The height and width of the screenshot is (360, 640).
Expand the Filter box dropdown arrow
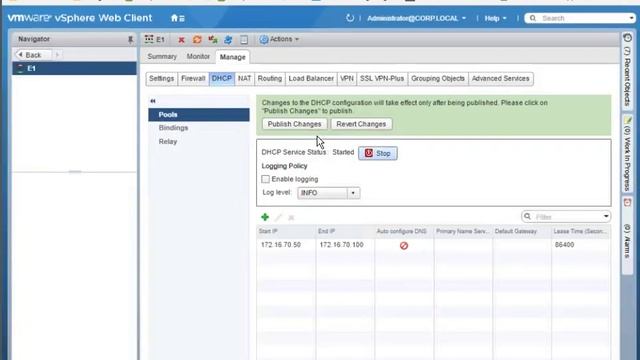[x=606, y=216]
